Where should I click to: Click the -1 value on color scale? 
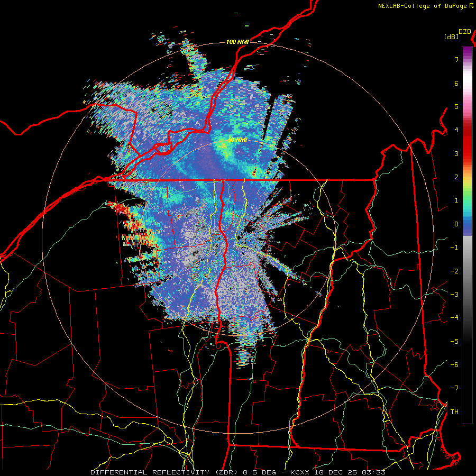click(x=454, y=248)
